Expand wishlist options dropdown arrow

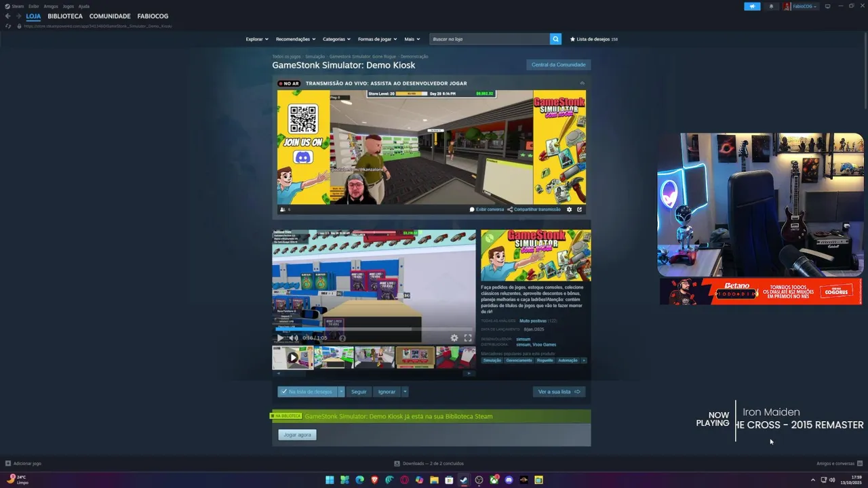click(342, 392)
